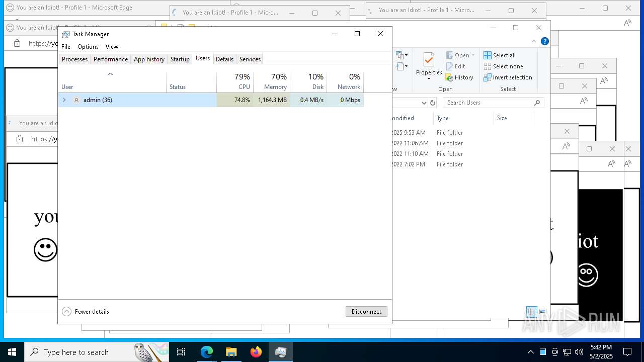Screen dimensions: 644x362
Task: Collapse the Explorer ribbon with chevron
Action: click(534, 41)
